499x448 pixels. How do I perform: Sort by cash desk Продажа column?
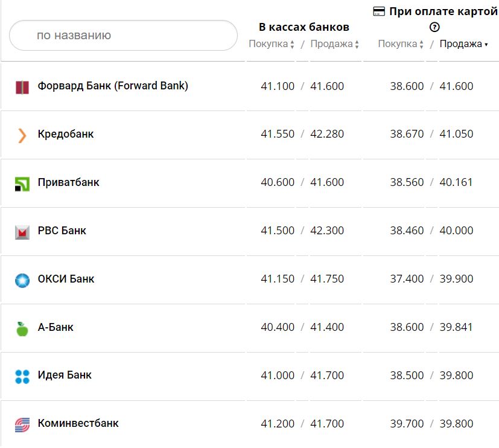(x=335, y=44)
